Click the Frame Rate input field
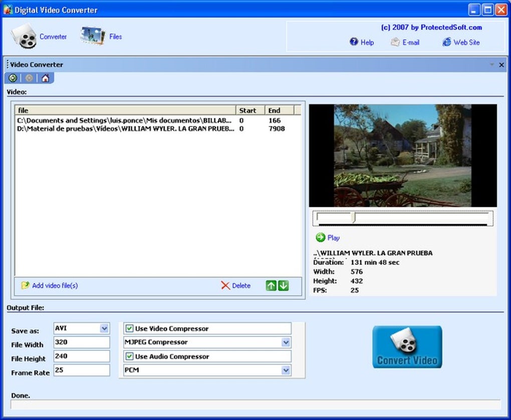 (82, 370)
